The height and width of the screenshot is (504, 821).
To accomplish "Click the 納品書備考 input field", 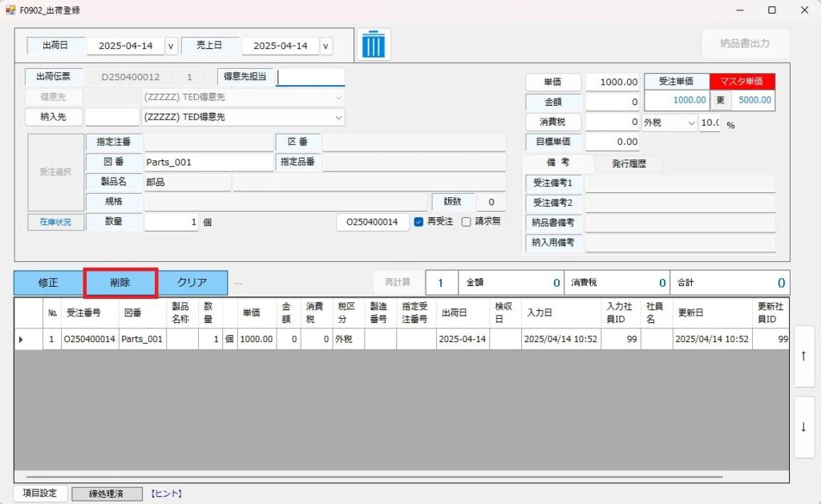I will pos(680,223).
